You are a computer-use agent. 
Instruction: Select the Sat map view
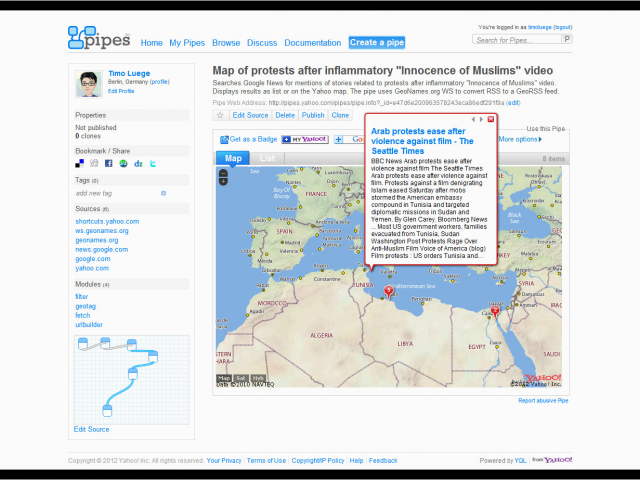(x=241, y=378)
